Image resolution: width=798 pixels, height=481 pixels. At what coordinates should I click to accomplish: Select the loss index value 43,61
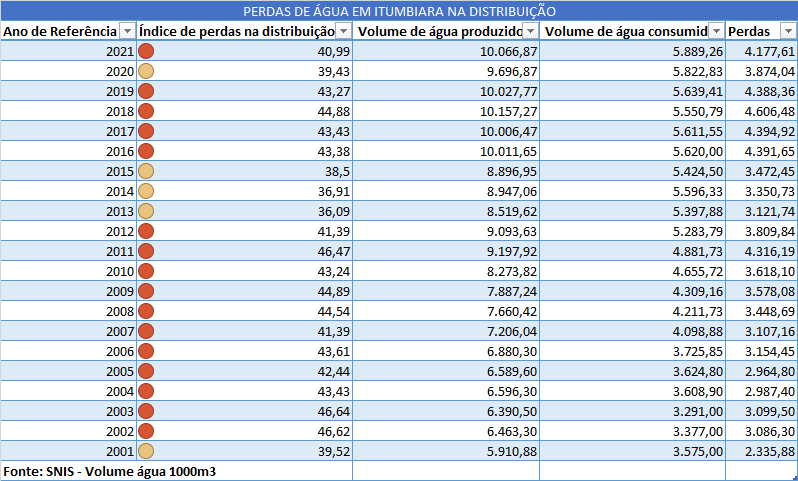334,351
